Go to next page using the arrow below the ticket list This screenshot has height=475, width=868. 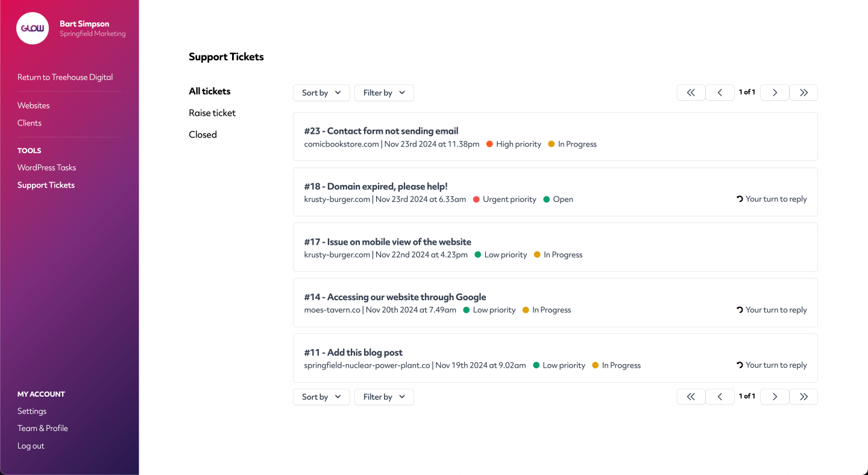[775, 396]
